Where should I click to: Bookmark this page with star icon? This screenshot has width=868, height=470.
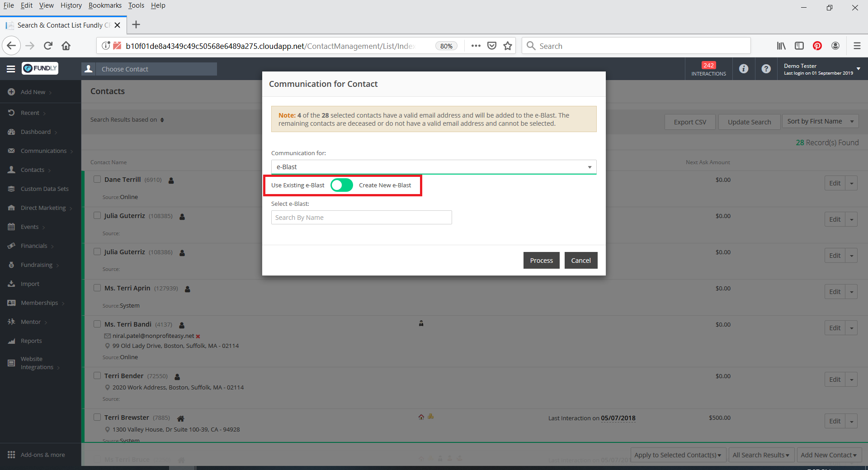(508, 46)
